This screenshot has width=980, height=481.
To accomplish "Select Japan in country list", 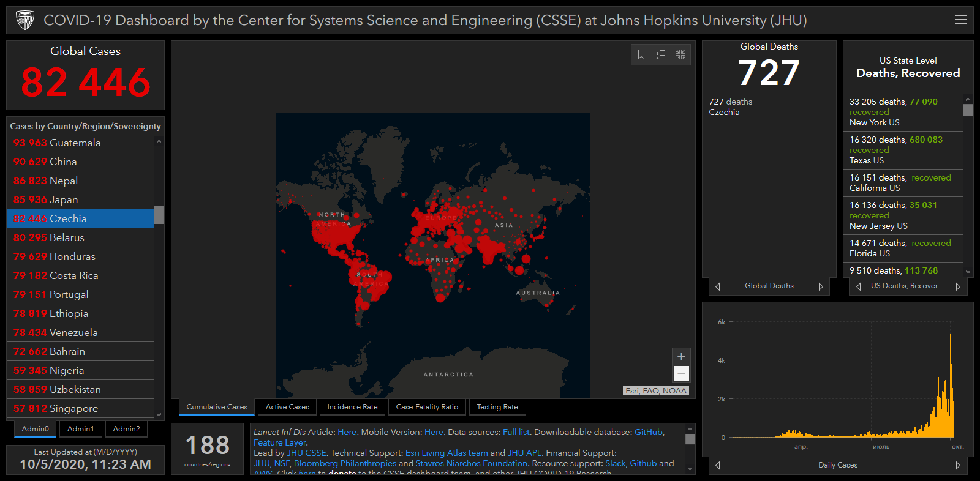I will [80, 199].
